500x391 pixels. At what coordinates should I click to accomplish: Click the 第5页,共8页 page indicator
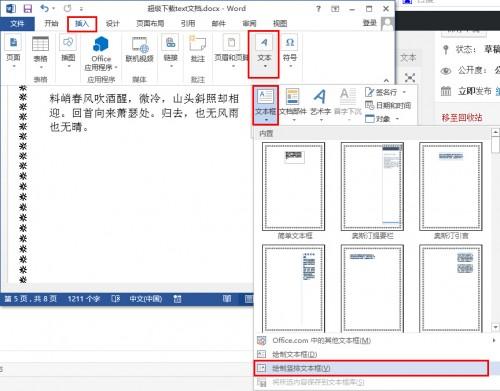click(x=30, y=299)
